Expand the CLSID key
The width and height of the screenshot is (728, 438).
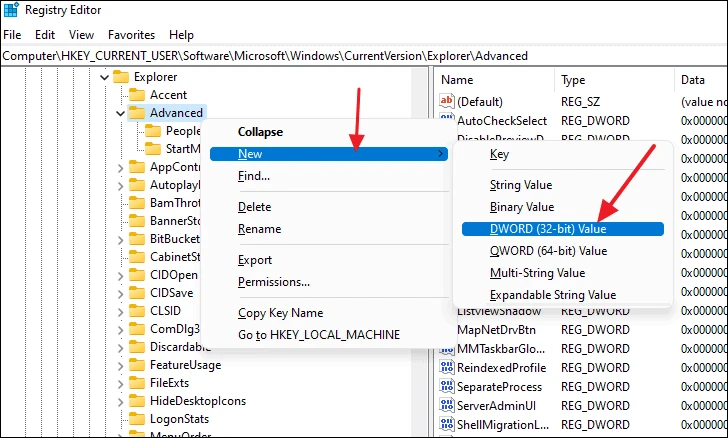[x=120, y=311]
